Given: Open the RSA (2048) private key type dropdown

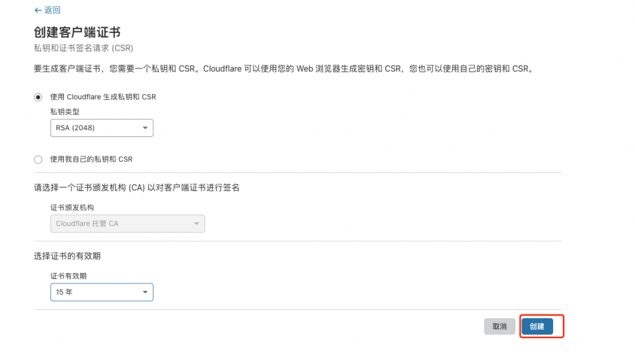Looking at the screenshot, I should coord(101,128).
